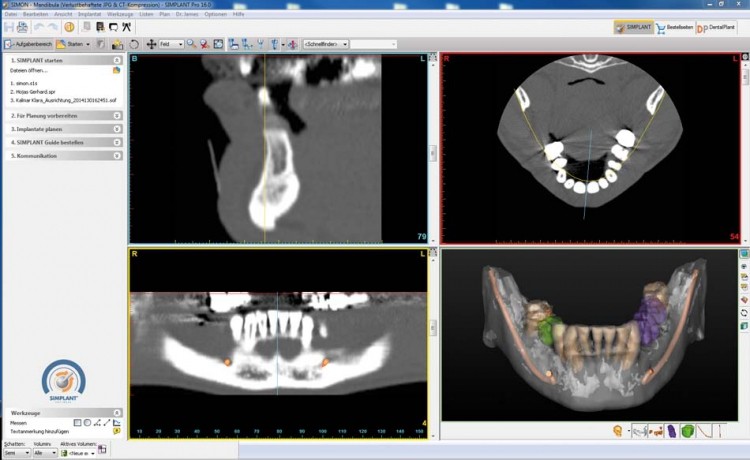Select the pan (four-arrow move) tool
Screen dimensions: 750x460
coord(151,44)
